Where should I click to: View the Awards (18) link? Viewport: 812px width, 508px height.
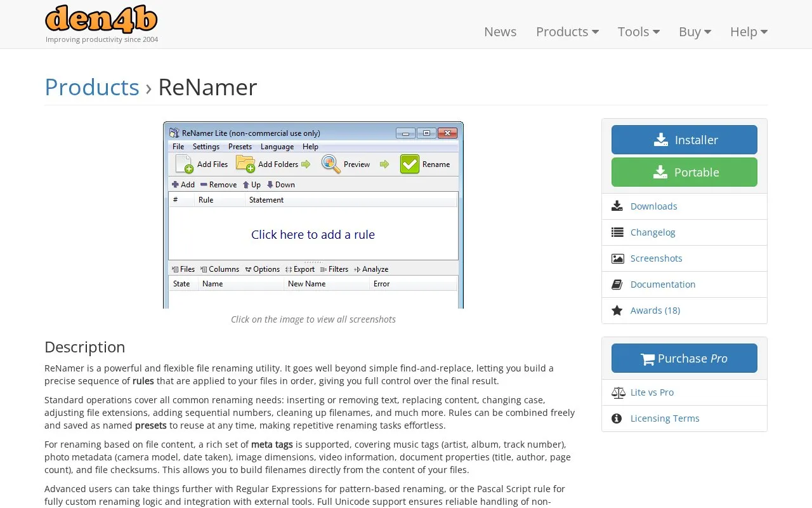click(x=655, y=311)
